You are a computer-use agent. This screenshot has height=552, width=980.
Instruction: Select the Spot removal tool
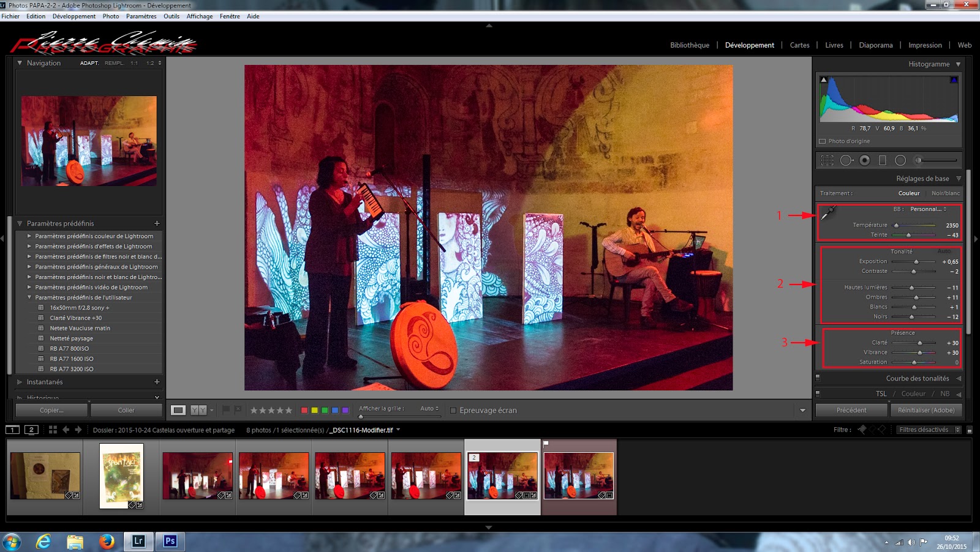[x=846, y=160]
